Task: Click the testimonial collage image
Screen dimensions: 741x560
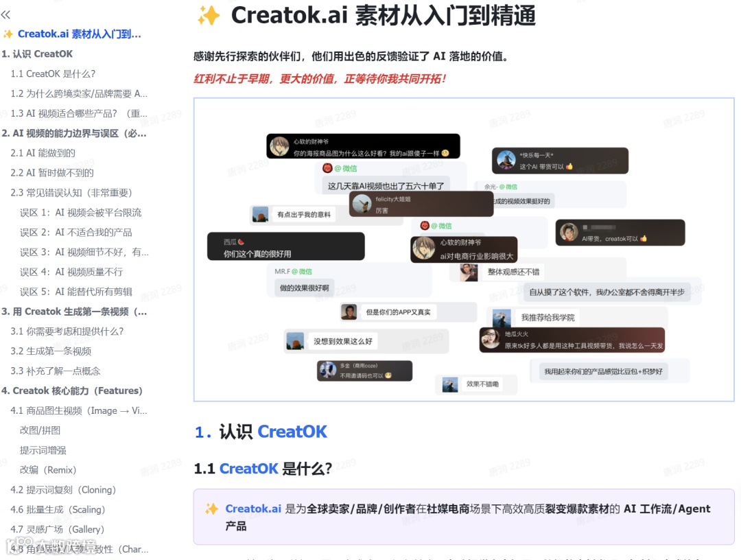Action: tap(464, 250)
